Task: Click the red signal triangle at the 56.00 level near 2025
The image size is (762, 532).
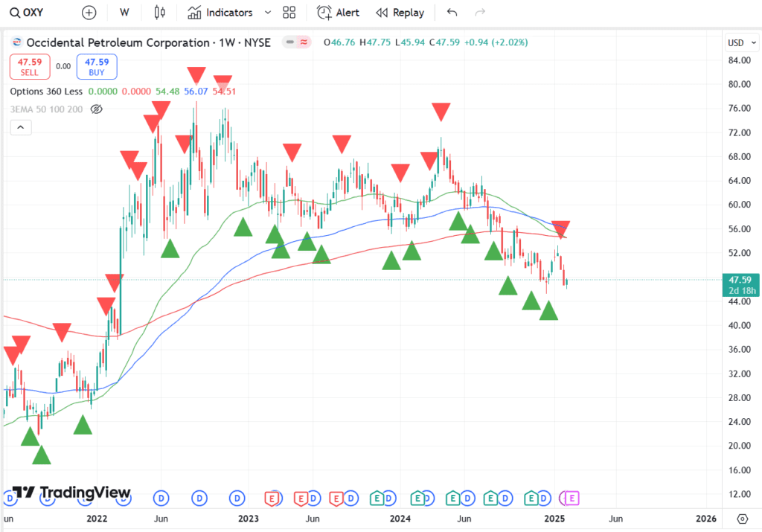Action: click(x=561, y=229)
